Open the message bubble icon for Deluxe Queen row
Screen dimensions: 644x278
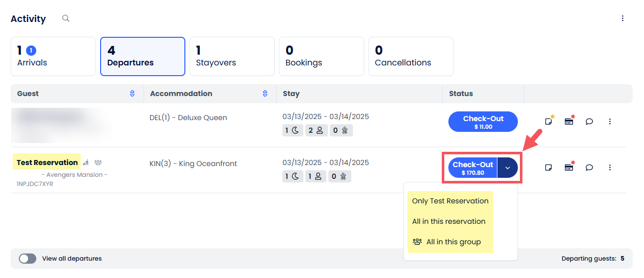(x=589, y=122)
